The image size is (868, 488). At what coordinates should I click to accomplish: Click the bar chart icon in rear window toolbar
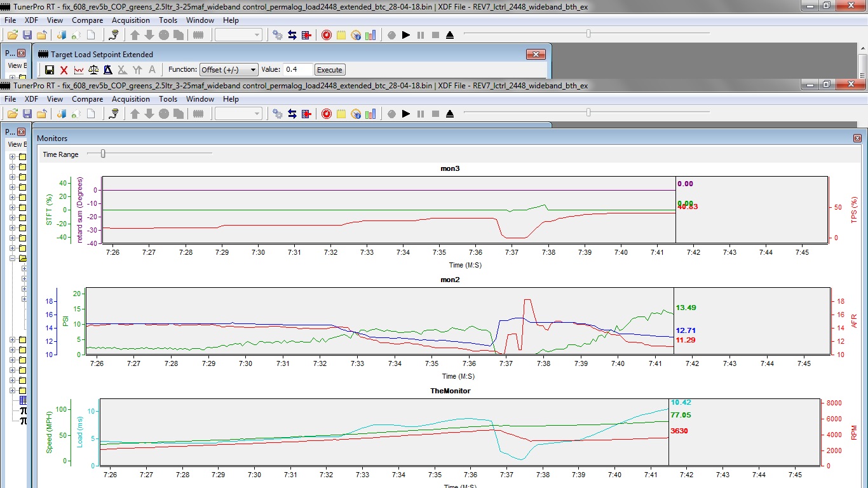click(x=370, y=35)
